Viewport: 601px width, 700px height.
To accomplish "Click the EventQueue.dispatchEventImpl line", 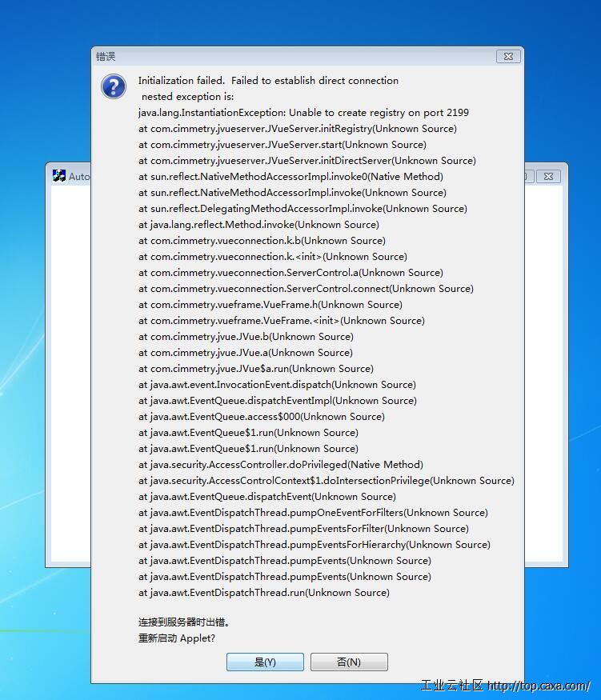I will [277, 401].
